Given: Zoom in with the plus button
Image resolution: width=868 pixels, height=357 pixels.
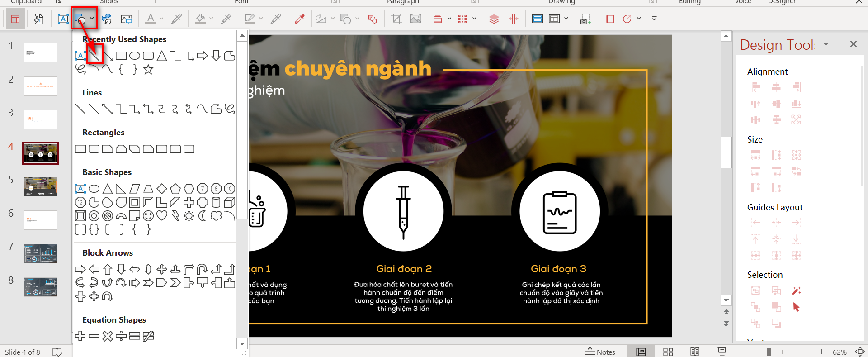Looking at the screenshot, I should (x=822, y=352).
